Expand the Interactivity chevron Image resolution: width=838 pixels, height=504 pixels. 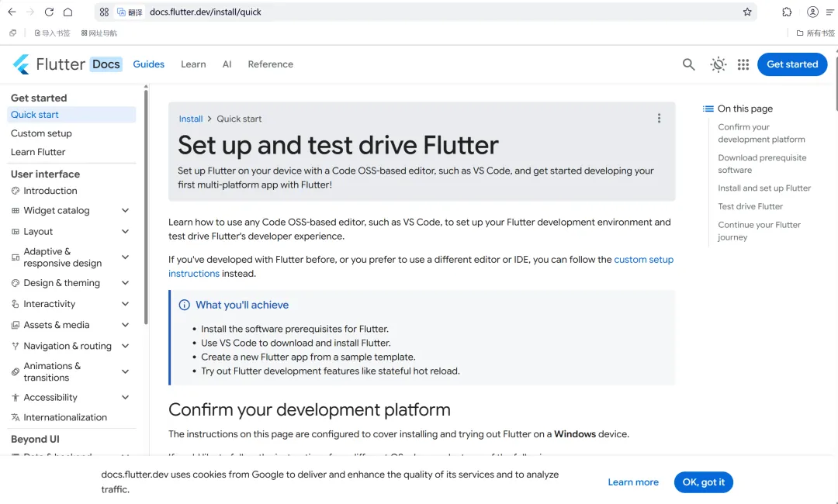[x=125, y=304]
